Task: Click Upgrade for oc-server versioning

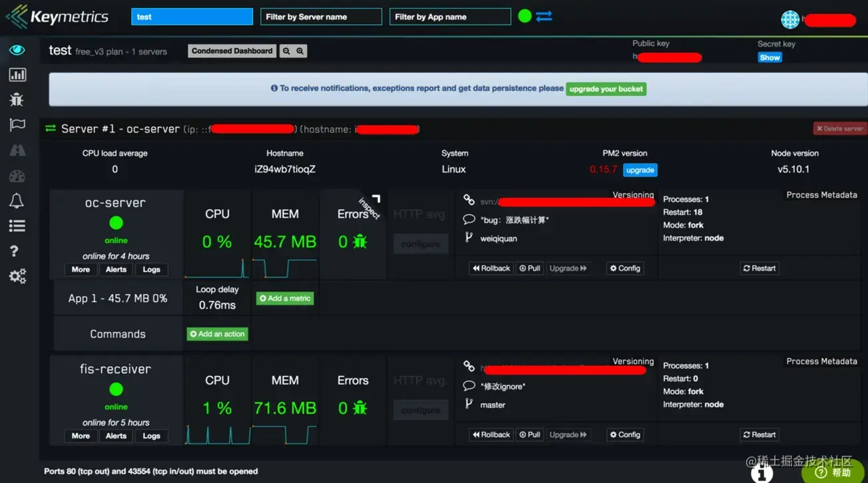Action: click(x=568, y=268)
